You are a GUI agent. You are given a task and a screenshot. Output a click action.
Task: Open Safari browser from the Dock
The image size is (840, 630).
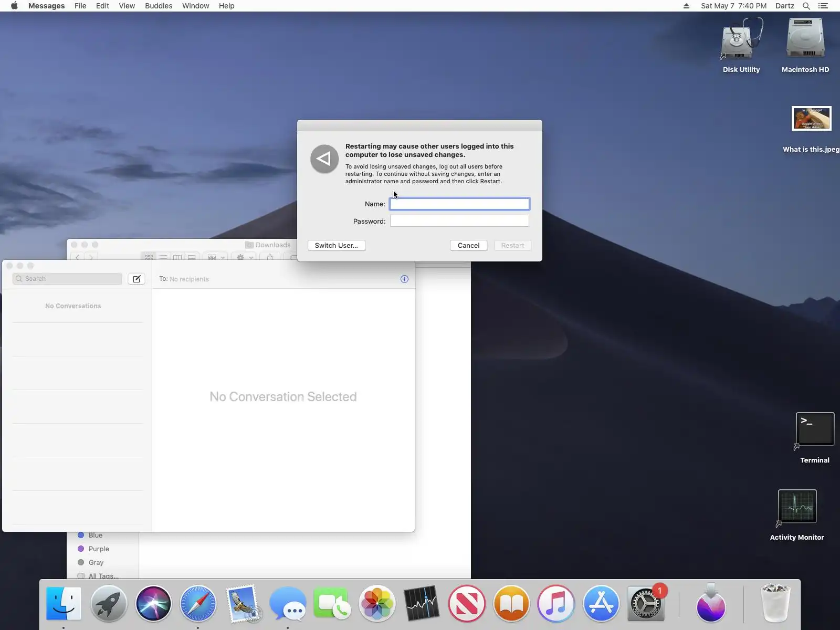point(198,604)
